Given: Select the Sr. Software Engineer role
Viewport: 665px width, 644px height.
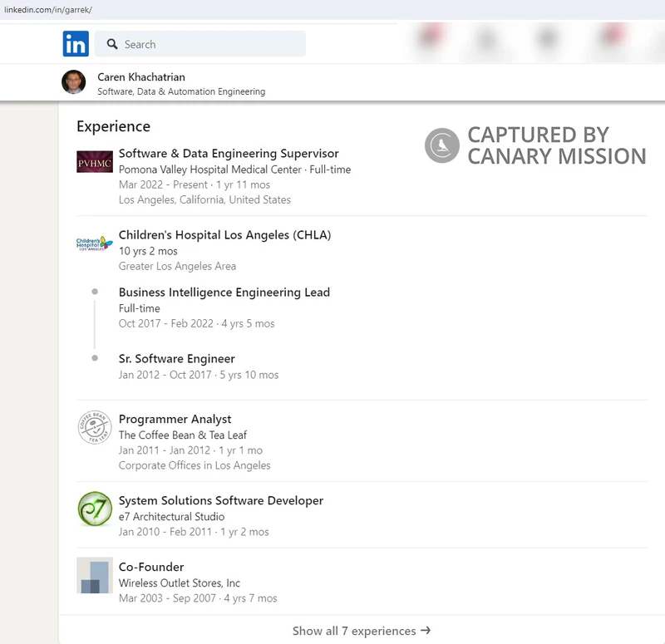Looking at the screenshot, I should point(177,359).
